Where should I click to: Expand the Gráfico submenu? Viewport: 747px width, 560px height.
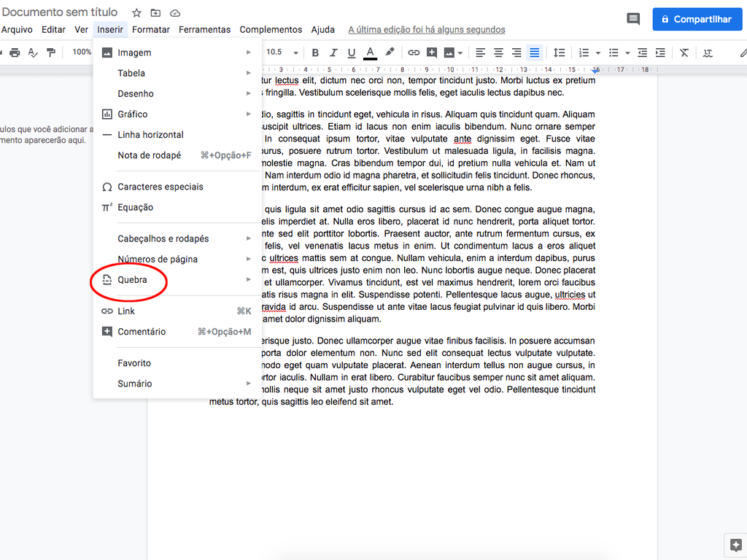click(x=177, y=114)
